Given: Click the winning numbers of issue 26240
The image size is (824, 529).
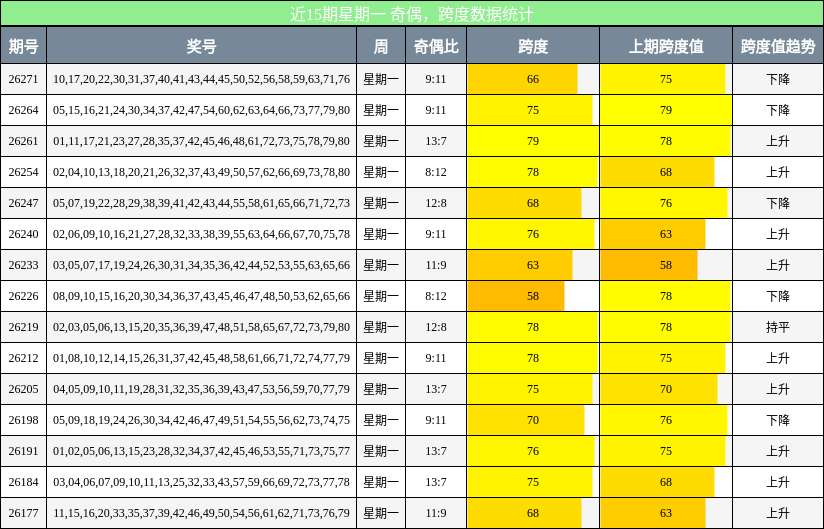Looking at the screenshot, I should tap(202, 234).
